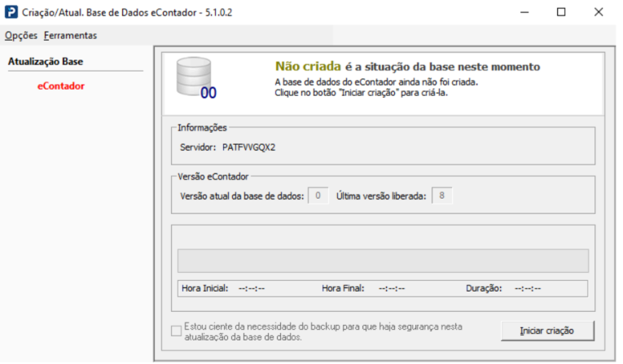Click the Não criada status text
The height and width of the screenshot is (364, 623).
click(x=308, y=66)
